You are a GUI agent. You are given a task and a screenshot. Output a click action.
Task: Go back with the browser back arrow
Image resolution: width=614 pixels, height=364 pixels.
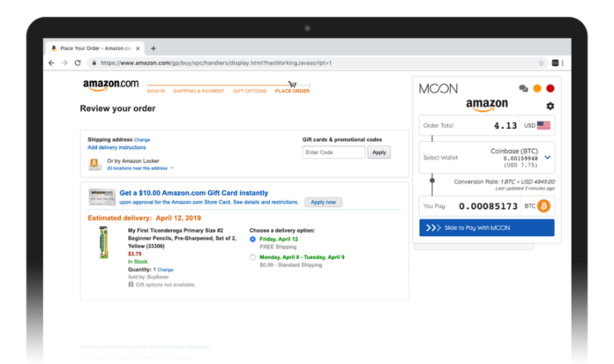(51, 63)
